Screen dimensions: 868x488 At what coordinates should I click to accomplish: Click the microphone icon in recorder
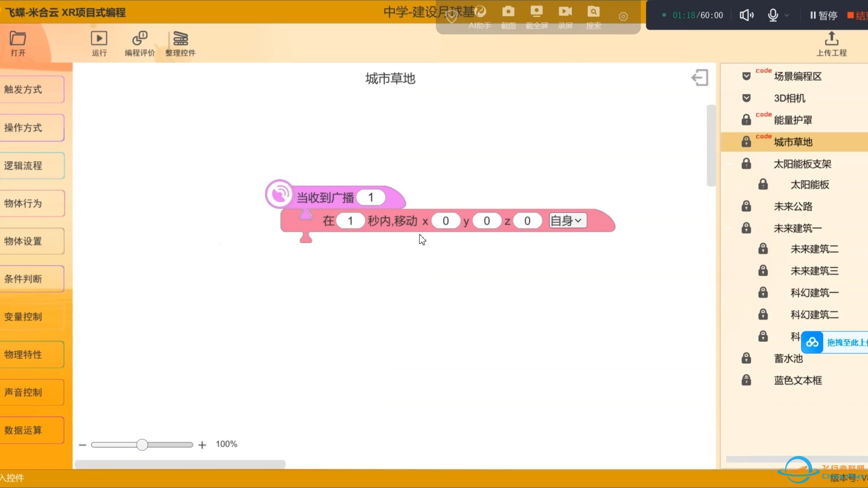[x=773, y=15]
